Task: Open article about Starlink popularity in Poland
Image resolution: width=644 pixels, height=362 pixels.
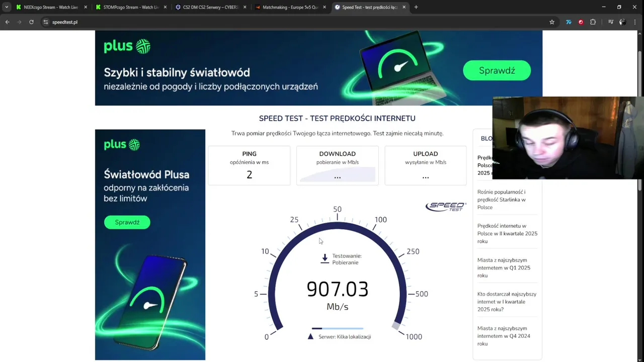Action: [501, 200]
